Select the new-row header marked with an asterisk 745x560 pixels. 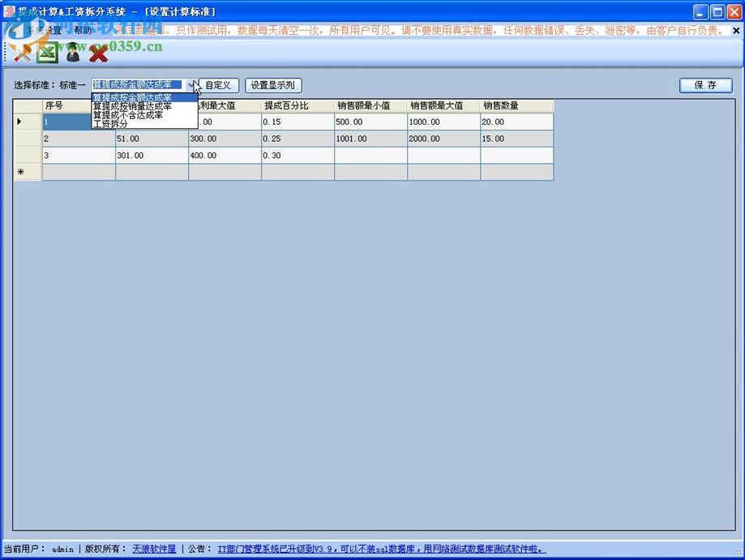click(28, 172)
